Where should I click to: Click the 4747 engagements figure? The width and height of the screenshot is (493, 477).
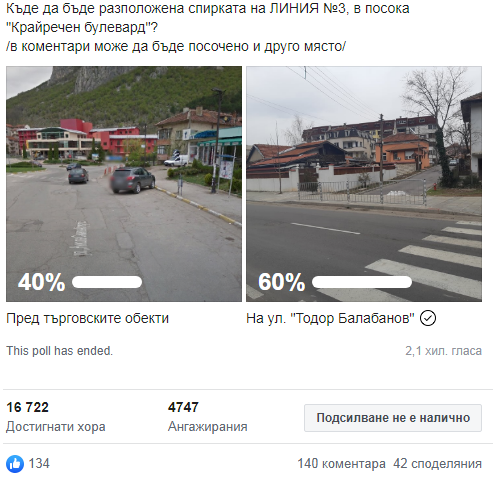click(x=183, y=407)
